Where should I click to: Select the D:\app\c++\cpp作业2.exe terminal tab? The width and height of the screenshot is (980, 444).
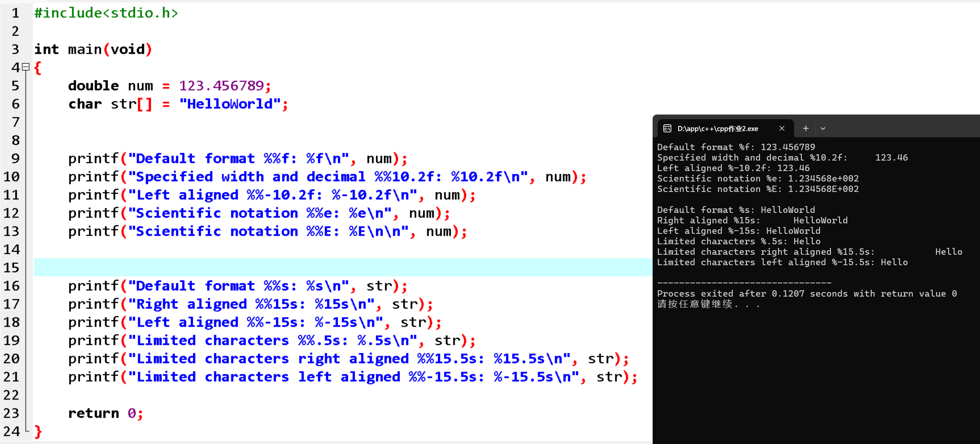[718, 129]
